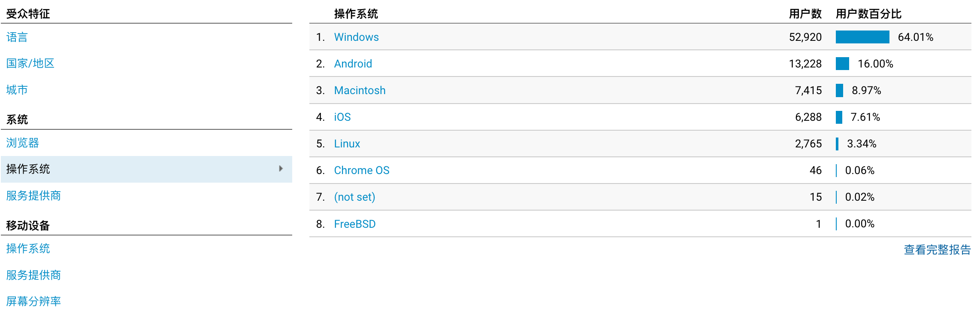Open the Linux users entry

(347, 144)
